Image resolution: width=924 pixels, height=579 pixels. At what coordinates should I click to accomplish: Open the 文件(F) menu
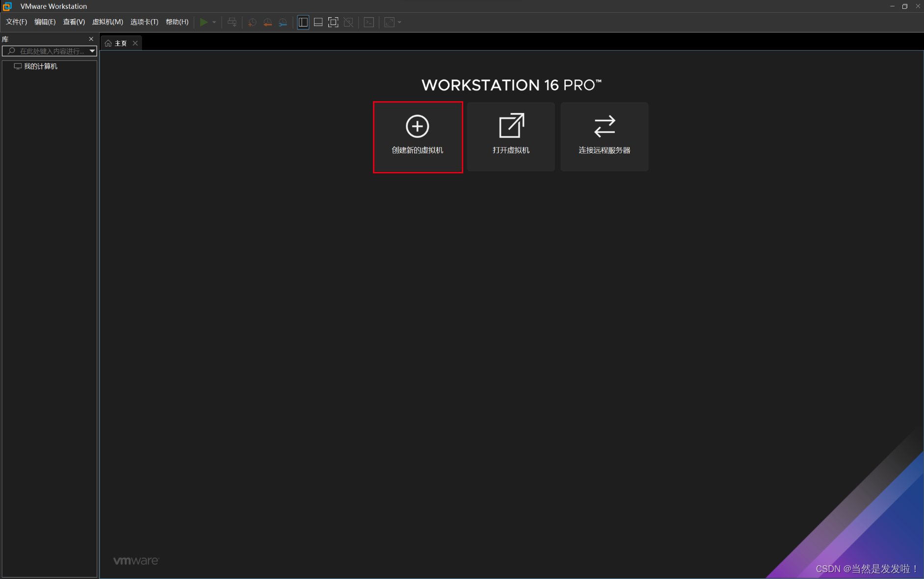point(16,22)
